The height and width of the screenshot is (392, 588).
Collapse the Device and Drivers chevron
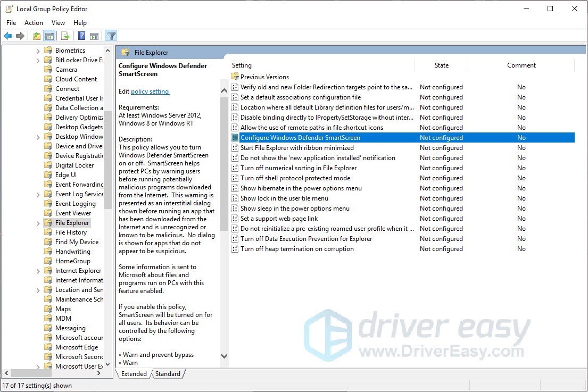[x=37, y=146]
